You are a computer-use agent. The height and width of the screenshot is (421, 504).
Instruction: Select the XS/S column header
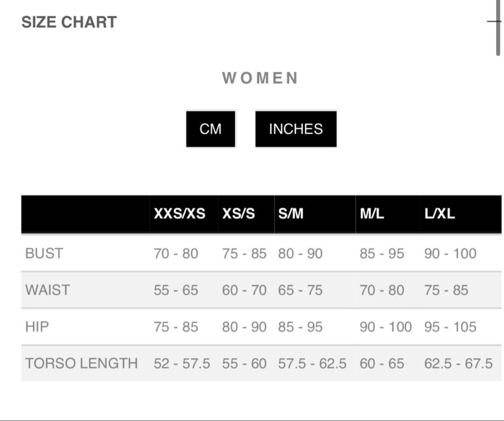pos(238,214)
